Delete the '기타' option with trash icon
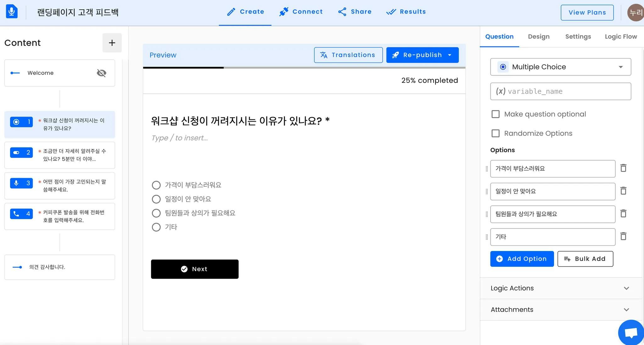The height and width of the screenshot is (345, 644). click(x=623, y=236)
